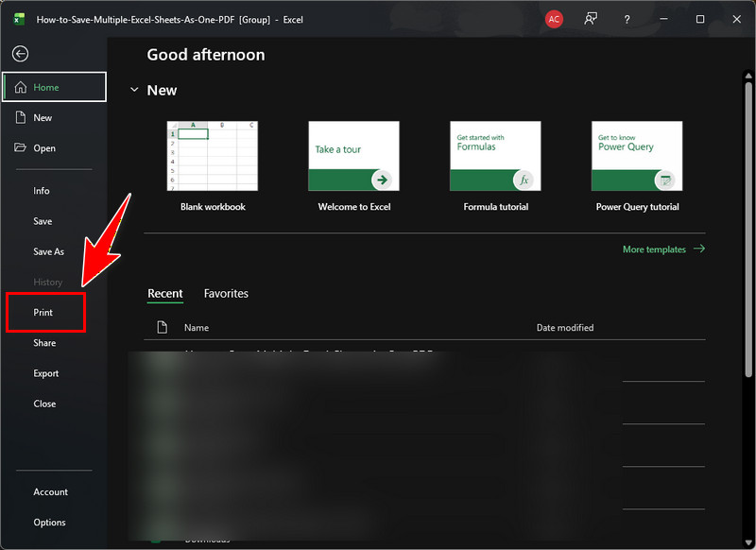Viewport: 756px width, 550px height.
Task: Select New in the left sidebar
Action: pyautogui.click(x=43, y=117)
